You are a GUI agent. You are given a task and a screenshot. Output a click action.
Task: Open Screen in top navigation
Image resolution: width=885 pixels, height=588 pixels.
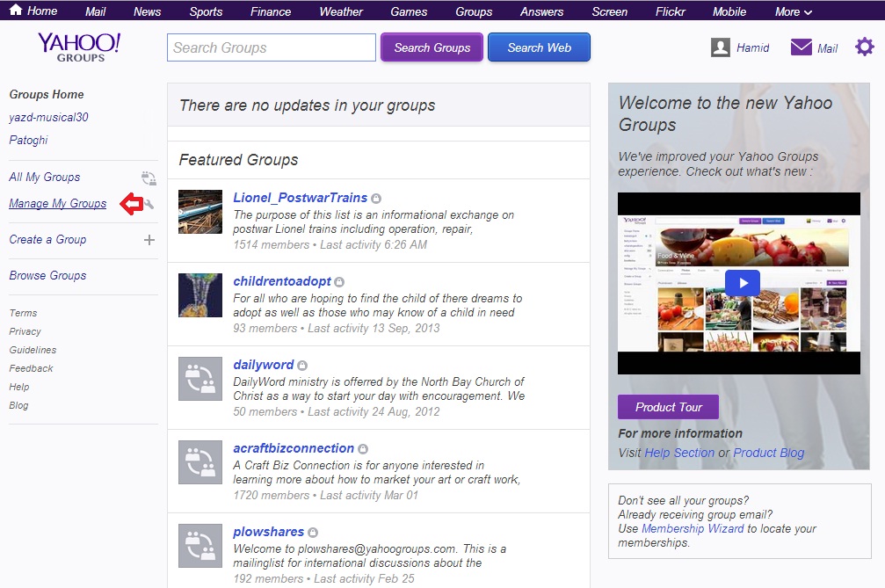point(610,11)
